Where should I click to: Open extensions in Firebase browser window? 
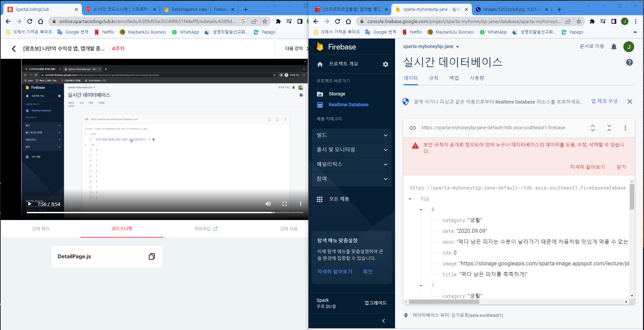592,21
